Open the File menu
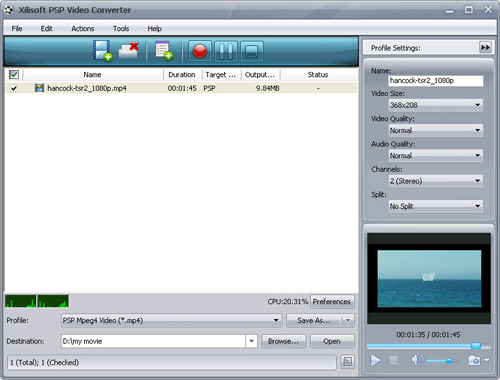Screen dimensions: 500x380 [17, 29]
